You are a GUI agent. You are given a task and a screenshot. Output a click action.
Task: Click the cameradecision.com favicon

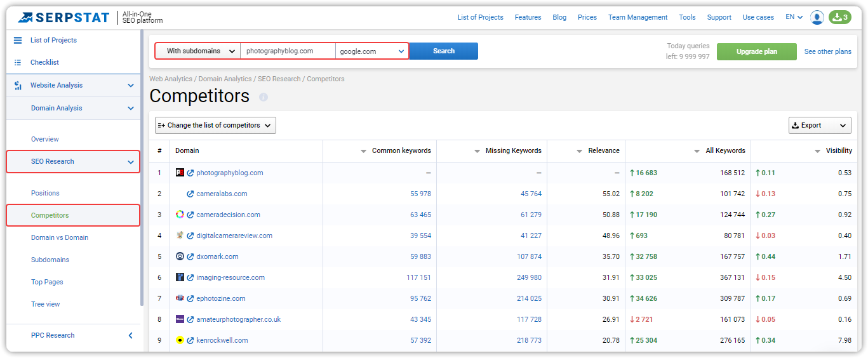180,215
